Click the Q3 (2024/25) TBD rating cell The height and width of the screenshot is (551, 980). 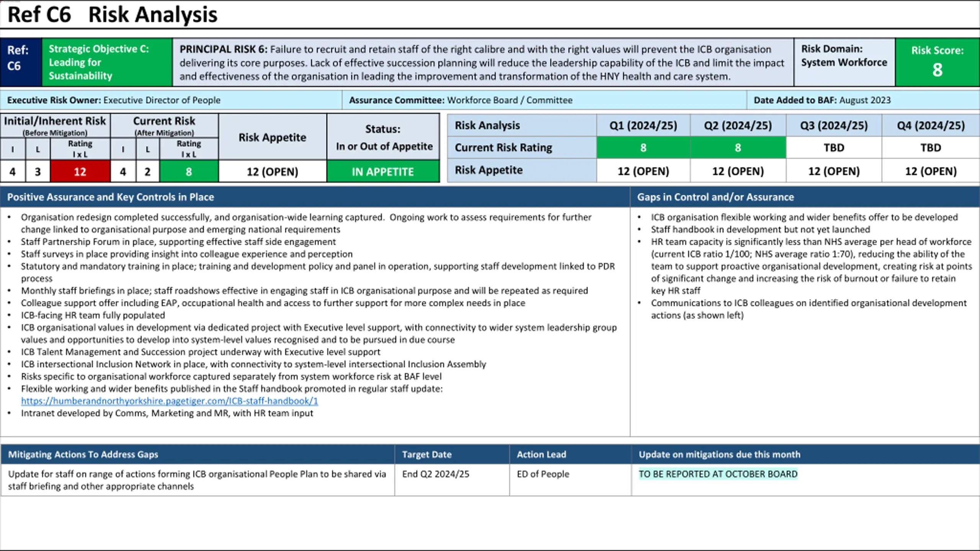click(834, 148)
